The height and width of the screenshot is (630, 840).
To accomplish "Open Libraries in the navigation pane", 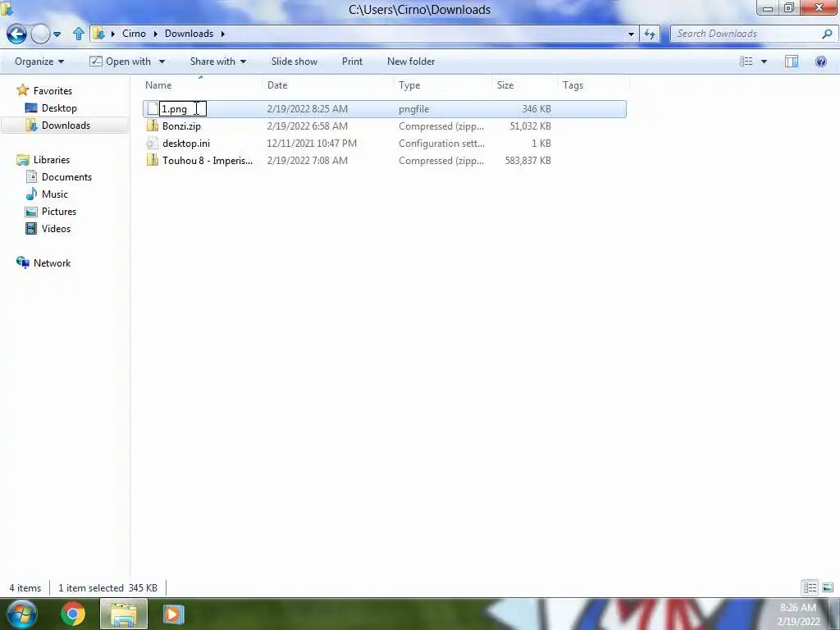I will click(52, 160).
